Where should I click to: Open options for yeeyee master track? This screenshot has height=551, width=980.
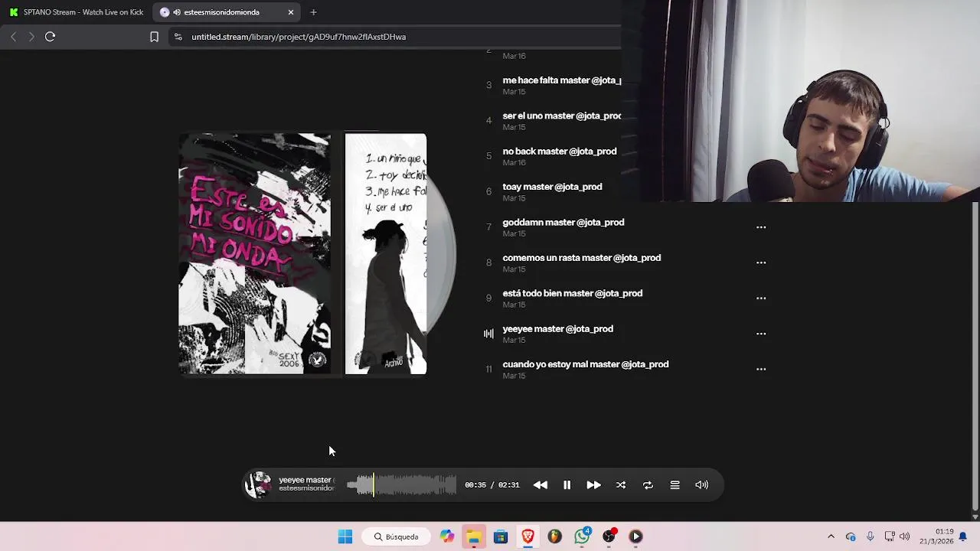(x=761, y=334)
